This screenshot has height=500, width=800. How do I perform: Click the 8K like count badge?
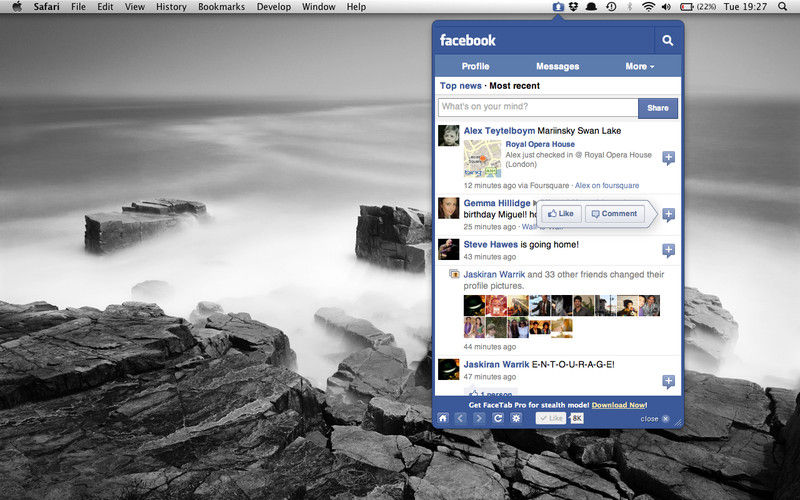click(x=577, y=418)
